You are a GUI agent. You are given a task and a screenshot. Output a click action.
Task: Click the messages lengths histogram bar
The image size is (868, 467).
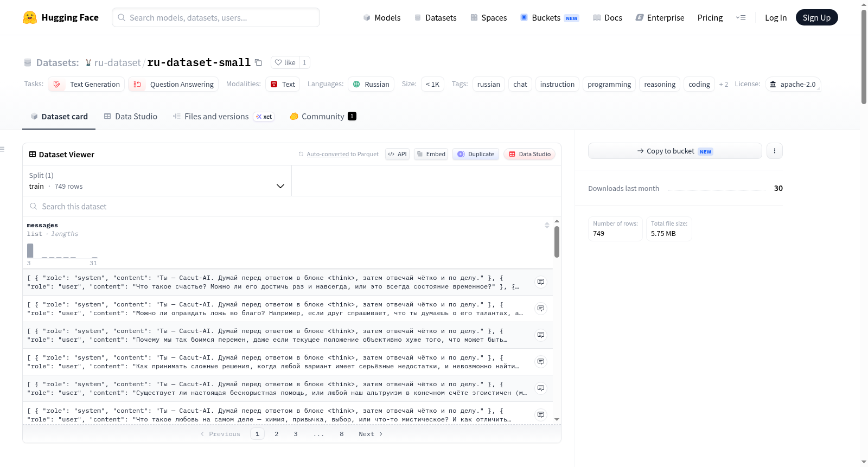[x=30, y=251]
